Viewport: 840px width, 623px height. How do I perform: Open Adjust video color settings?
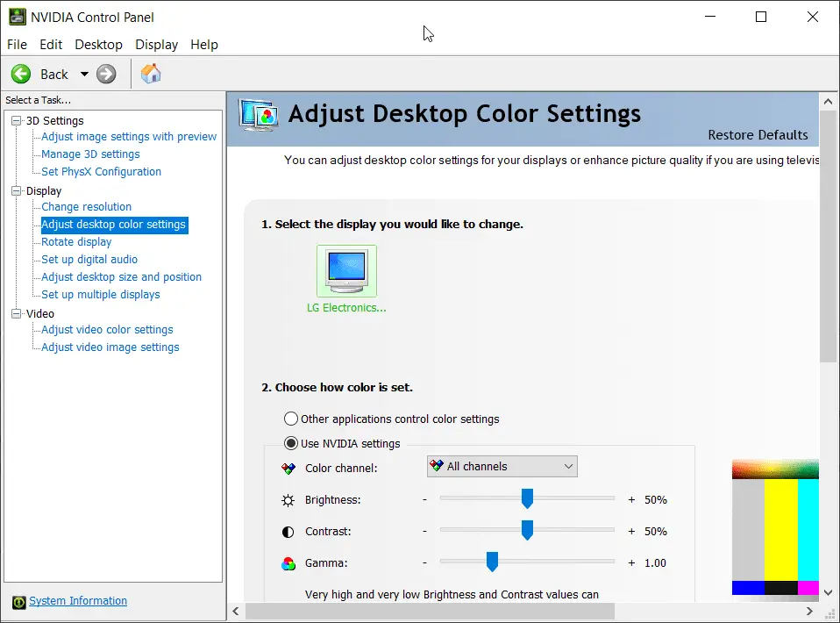point(107,330)
